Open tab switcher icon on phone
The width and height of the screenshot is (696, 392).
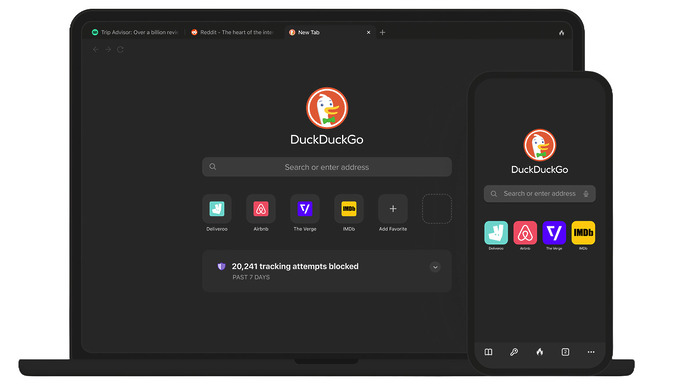[565, 352]
